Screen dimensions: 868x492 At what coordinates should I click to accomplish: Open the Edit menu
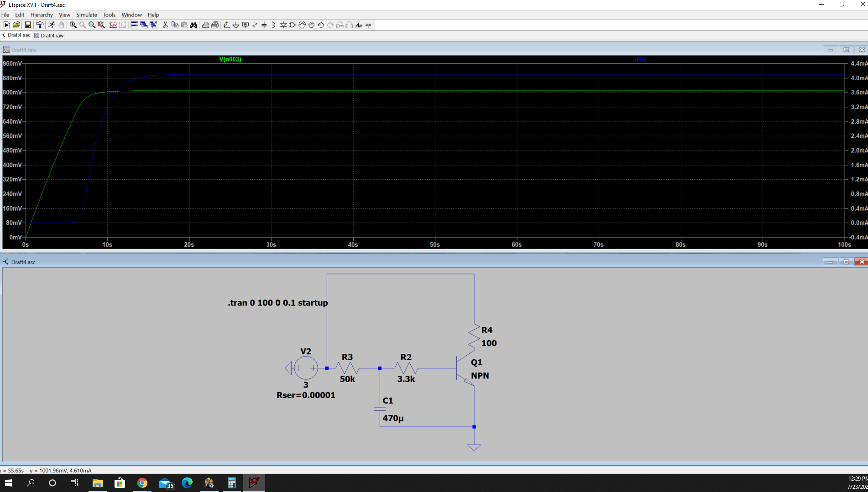pos(20,15)
